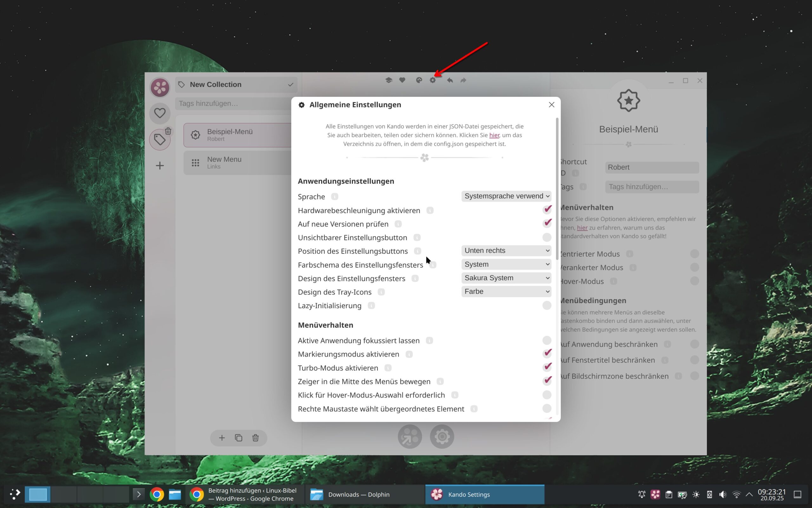Show info for Sprache setting
The width and height of the screenshot is (812, 508).
335,197
